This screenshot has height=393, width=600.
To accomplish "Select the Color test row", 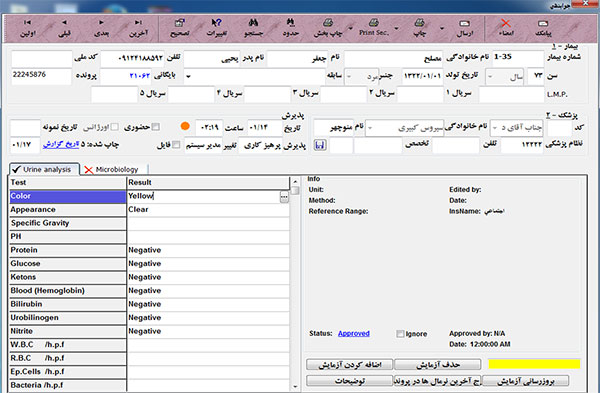I will pos(68,196).
